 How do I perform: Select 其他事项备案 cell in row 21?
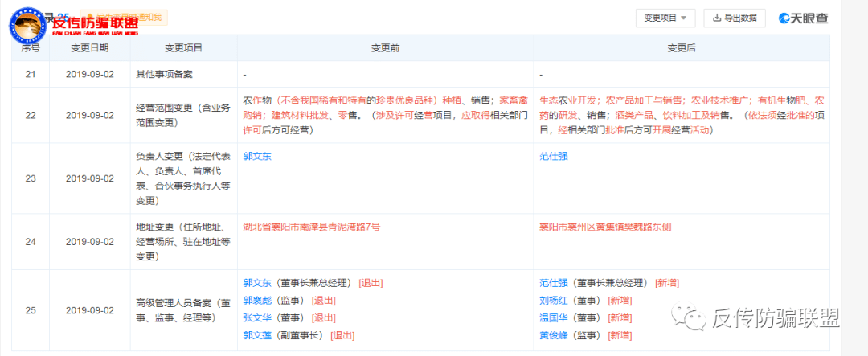click(x=184, y=74)
